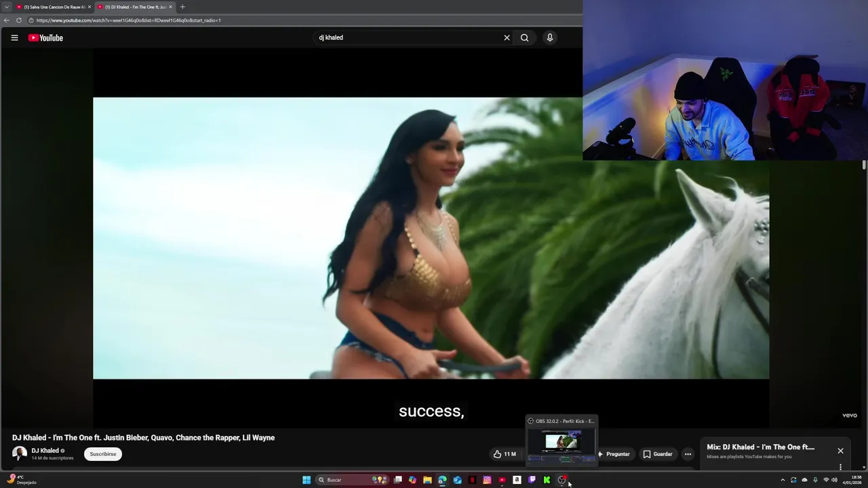Screen dimensions: 868x488
Task: Open the DJ Khaled channel name link
Action: point(45,451)
